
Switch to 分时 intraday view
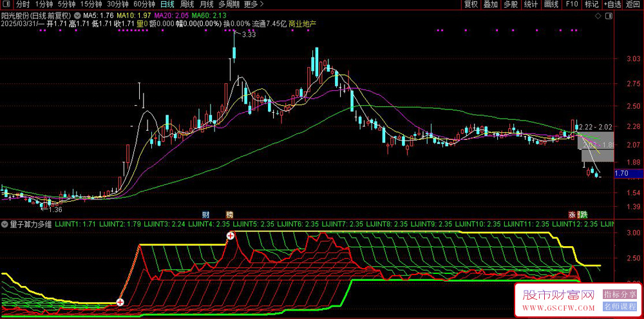[23, 5]
